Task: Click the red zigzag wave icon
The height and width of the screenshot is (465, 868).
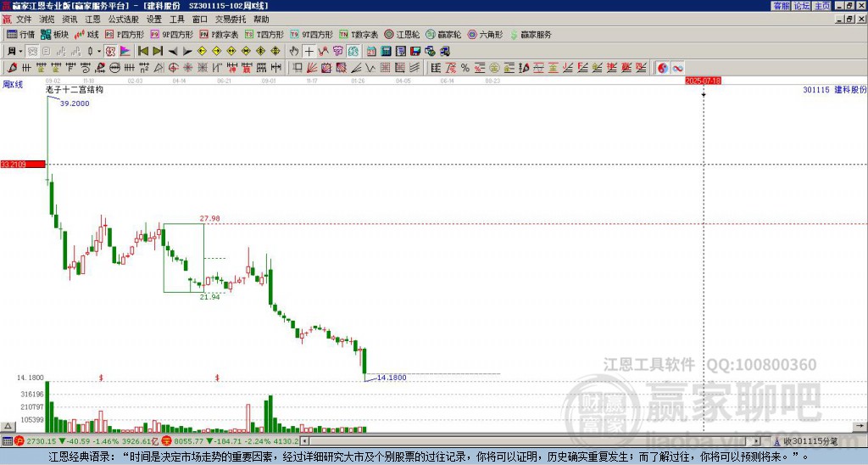Action: pos(323,52)
